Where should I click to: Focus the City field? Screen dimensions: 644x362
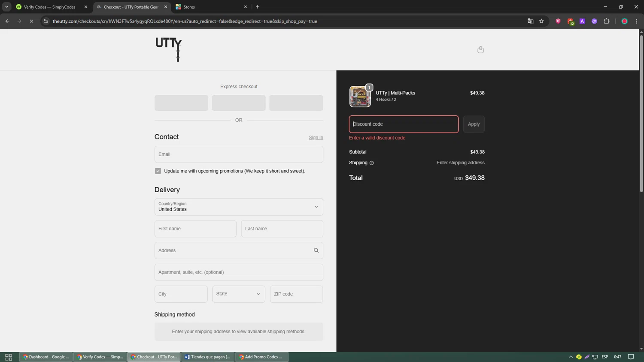coord(181,294)
